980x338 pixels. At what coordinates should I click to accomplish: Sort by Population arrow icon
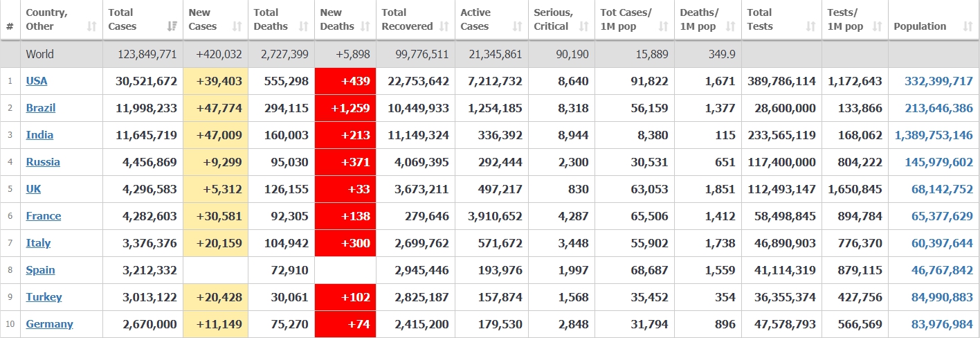tap(968, 26)
